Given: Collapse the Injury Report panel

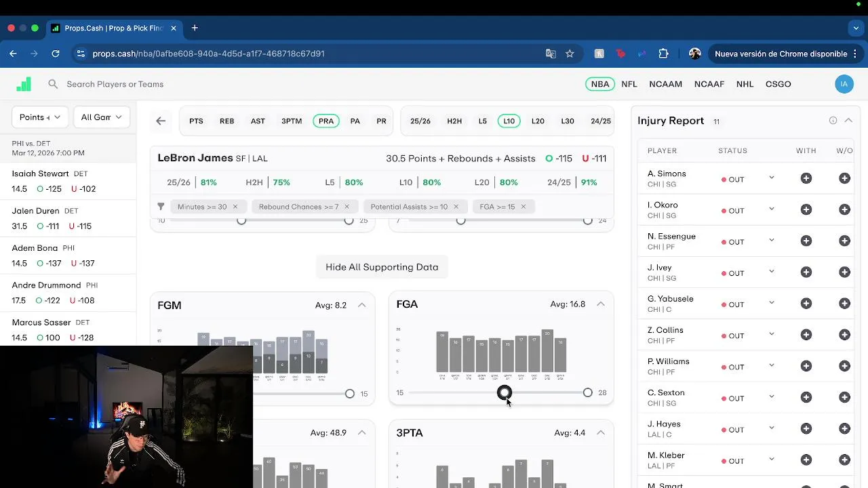Looking at the screenshot, I should 848,121.
